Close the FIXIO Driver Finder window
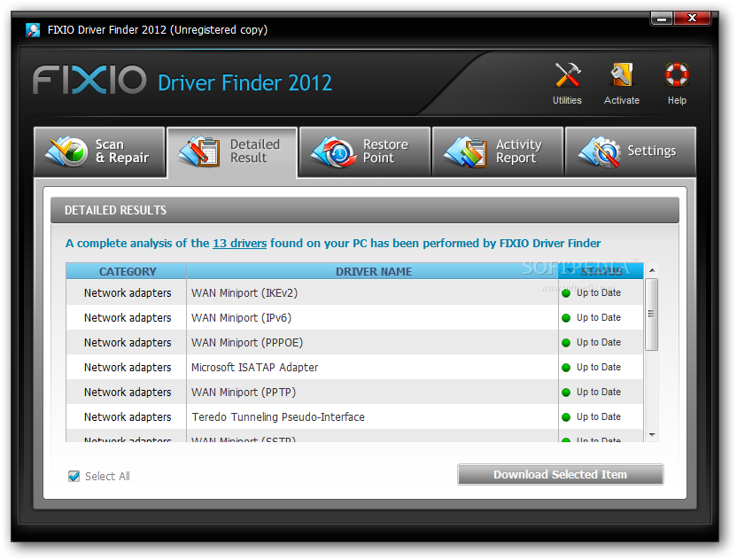Screen dimensions: 737x560 click(x=692, y=19)
